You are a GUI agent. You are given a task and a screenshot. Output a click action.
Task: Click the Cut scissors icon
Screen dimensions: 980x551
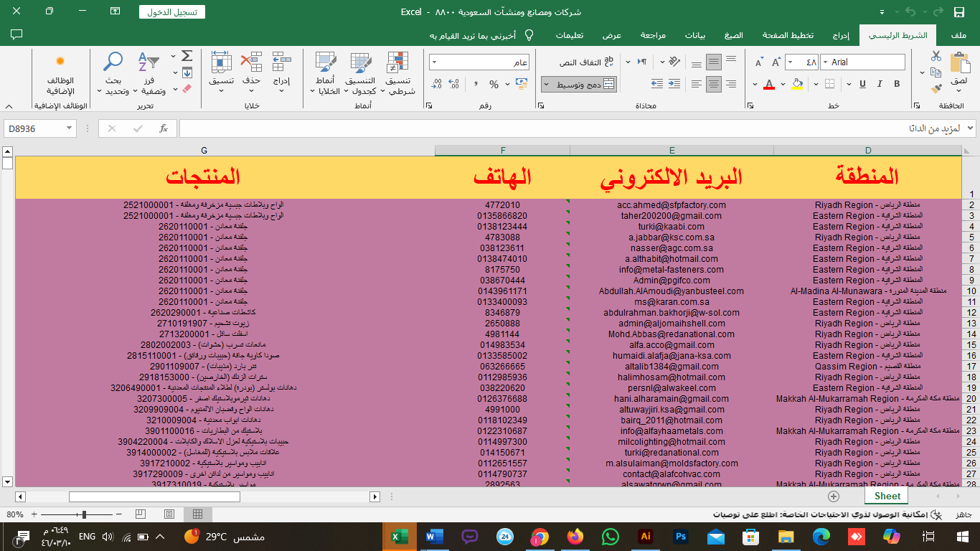pyautogui.click(x=936, y=56)
